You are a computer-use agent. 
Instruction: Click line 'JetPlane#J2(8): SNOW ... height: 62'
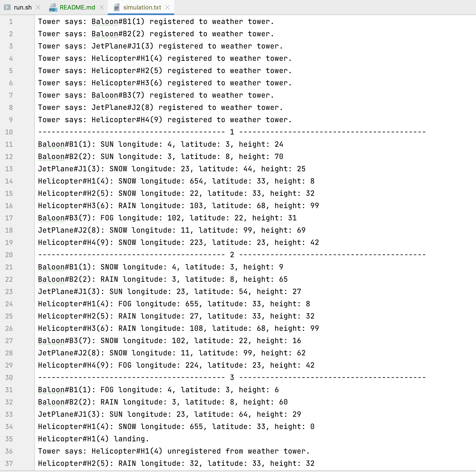(172, 353)
